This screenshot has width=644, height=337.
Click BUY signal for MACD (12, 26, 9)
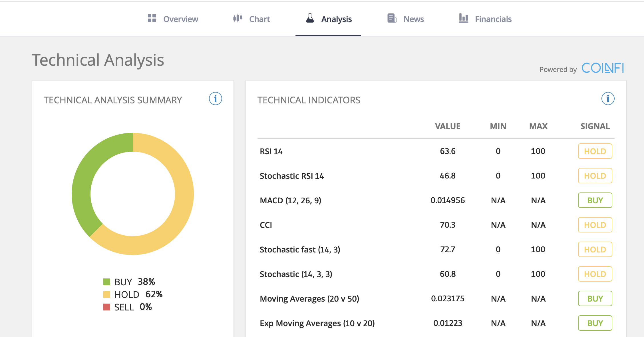pyautogui.click(x=595, y=200)
